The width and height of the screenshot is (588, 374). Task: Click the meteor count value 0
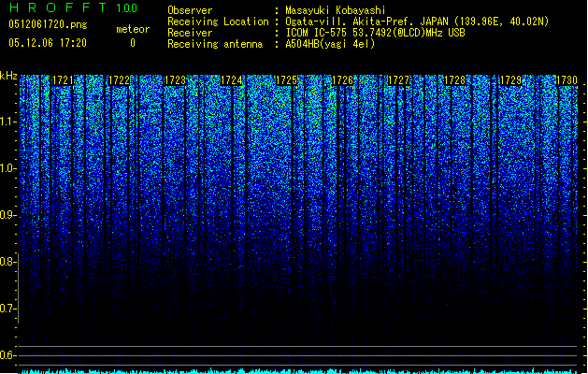pyautogui.click(x=133, y=43)
